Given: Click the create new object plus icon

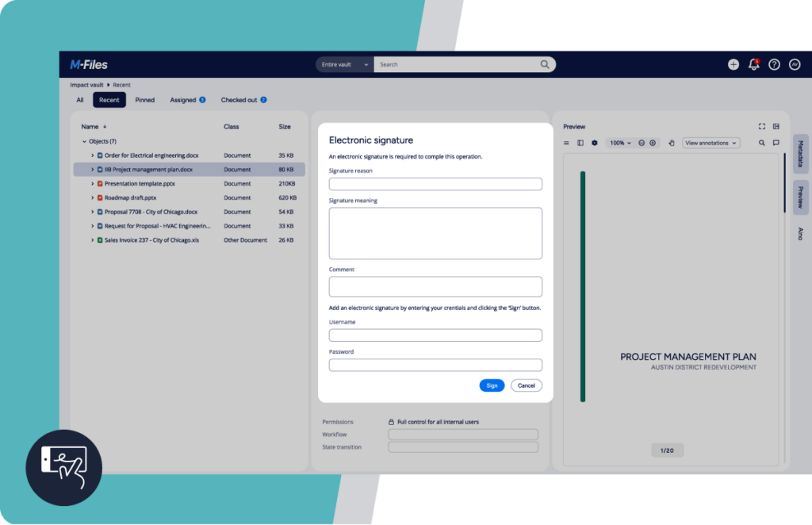Looking at the screenshot, I should coord(733,64).
